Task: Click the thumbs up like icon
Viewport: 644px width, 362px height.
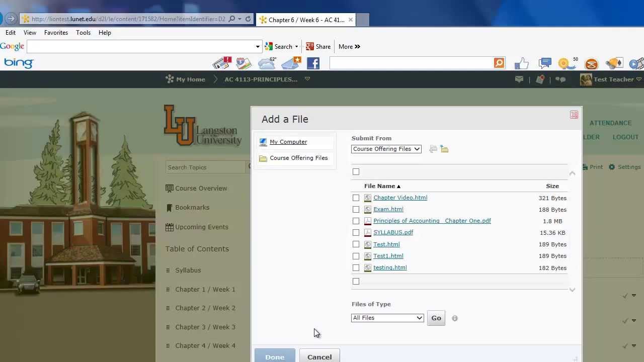Action: pos(522,63)
